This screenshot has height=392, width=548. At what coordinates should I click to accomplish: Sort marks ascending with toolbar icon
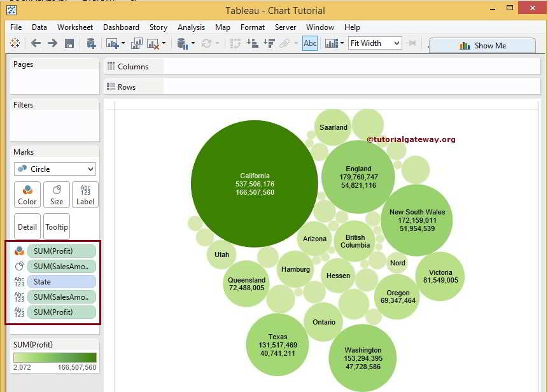tap(253, 43)
